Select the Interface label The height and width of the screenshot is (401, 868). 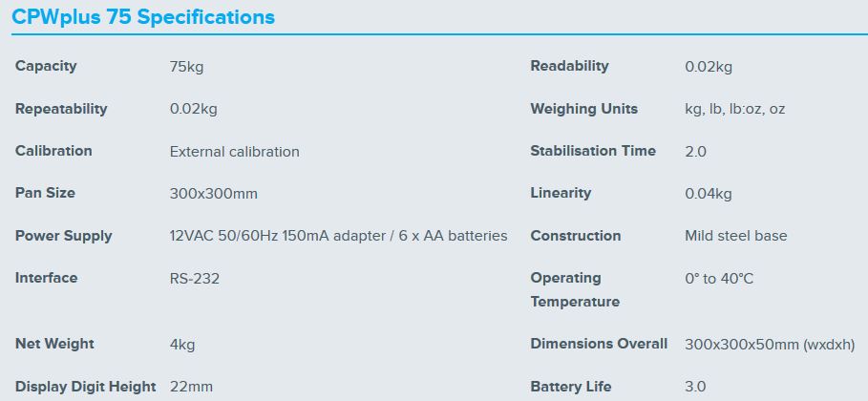(46, 278)
